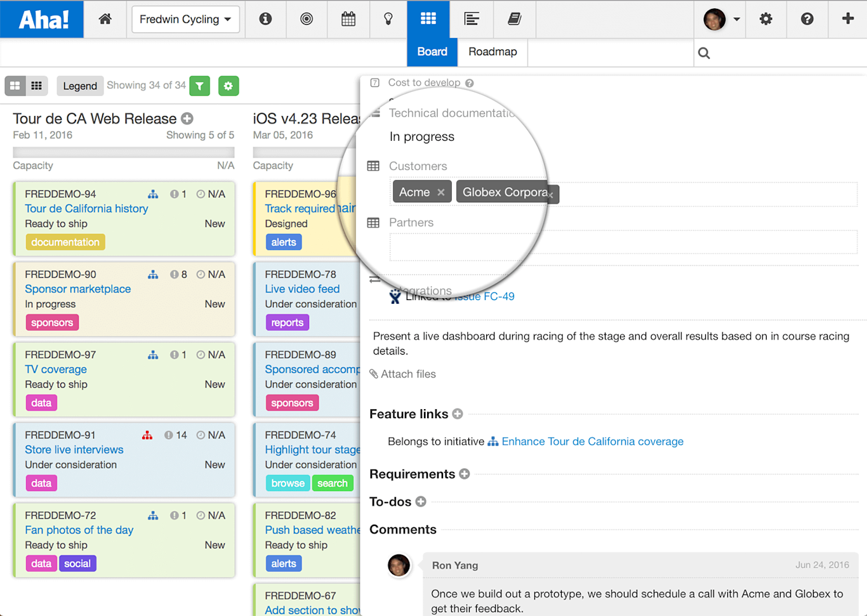Select the Board tab
The height and width of the screenshot is (616, 867).
[432, 51]
